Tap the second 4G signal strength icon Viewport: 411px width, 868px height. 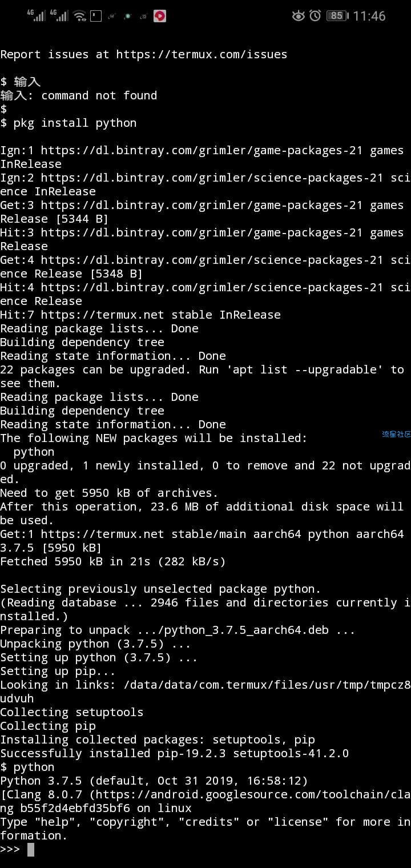(x=59, y=15)
